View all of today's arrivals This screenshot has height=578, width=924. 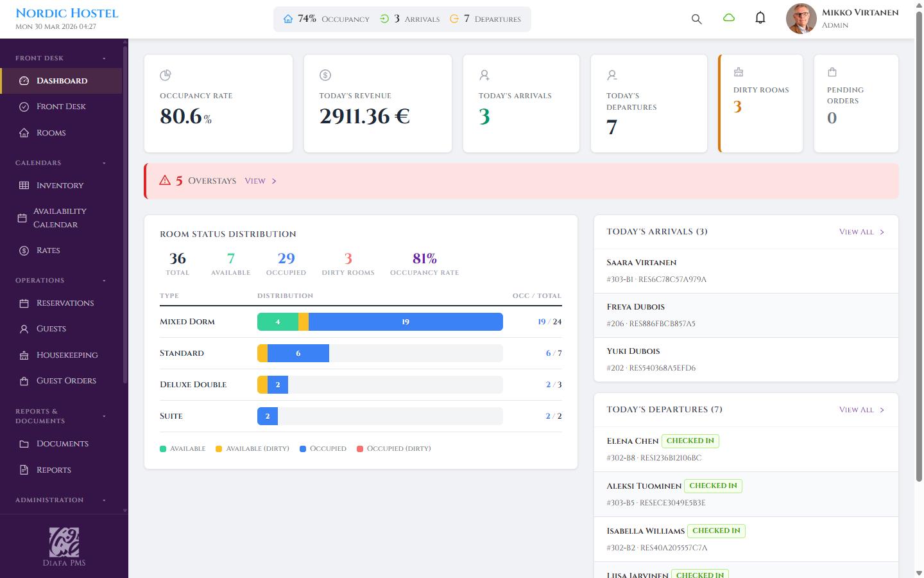(861, 232)
